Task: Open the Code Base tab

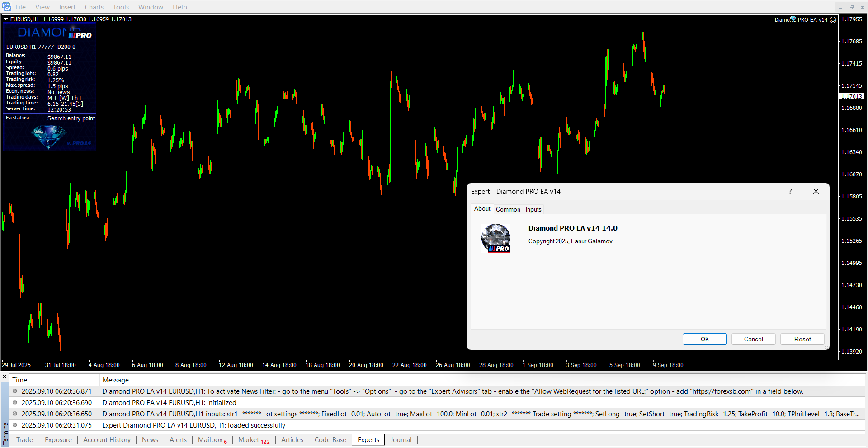Action: coord(330,440)
